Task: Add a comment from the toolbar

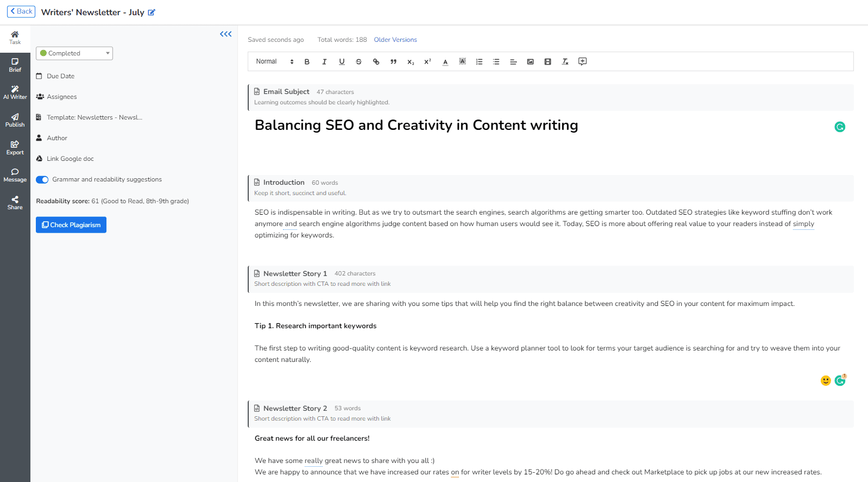Action: [x=582, y=61]
